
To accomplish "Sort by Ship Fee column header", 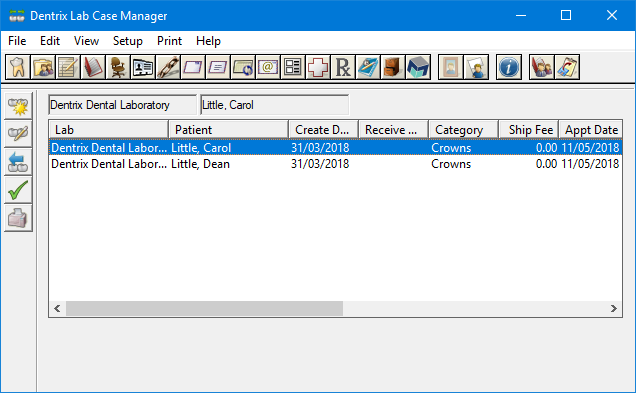I will pyautogui.click(x=529, y=130).
